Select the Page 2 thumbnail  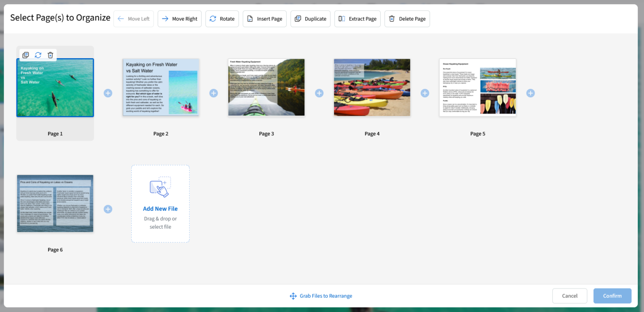coord(161,88)
